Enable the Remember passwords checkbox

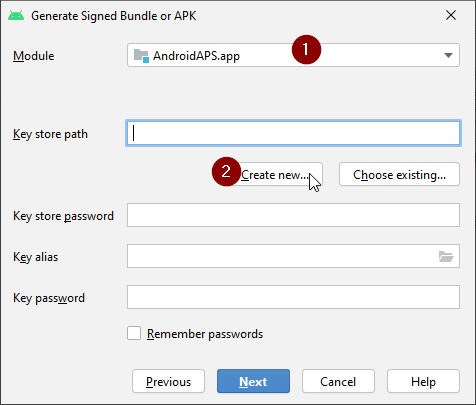click(x=134, y=333)
